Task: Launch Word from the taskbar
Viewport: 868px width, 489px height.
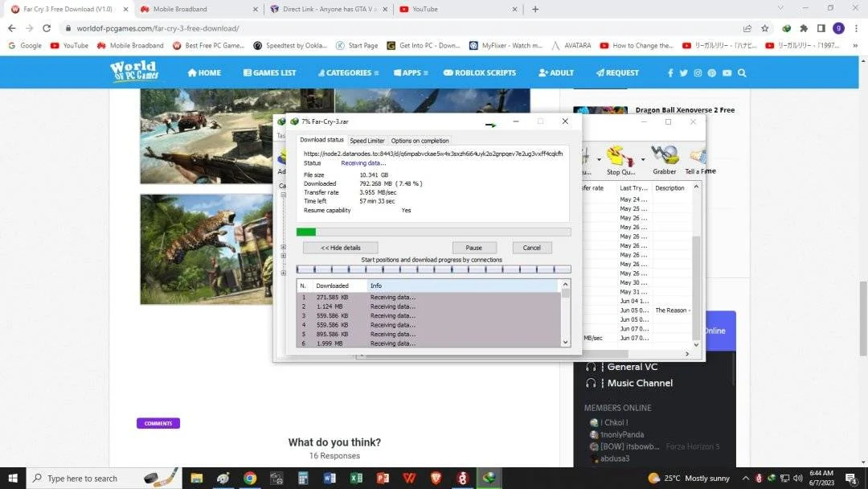Action: point(330,478)
